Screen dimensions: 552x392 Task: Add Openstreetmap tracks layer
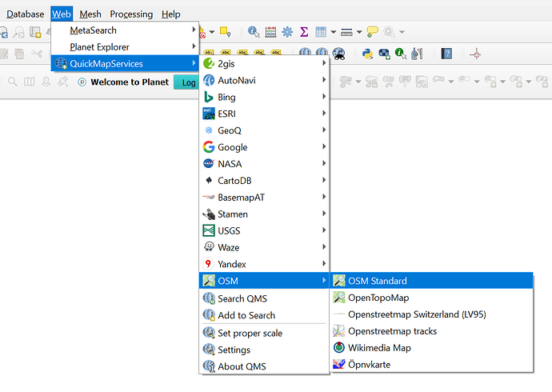click(432, 331)
